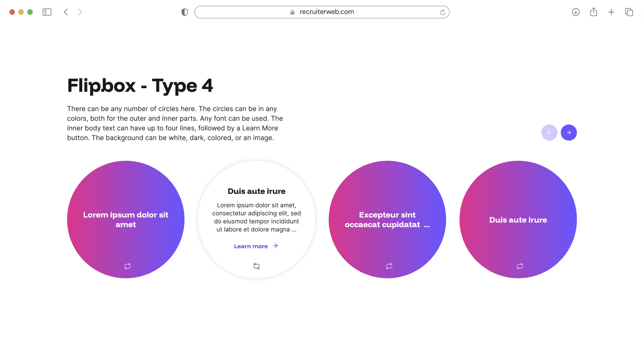Flip back the white "Duis aute irure" card icon
The height and width of the screenshot is (361, 644).
(x=256, y=266)
